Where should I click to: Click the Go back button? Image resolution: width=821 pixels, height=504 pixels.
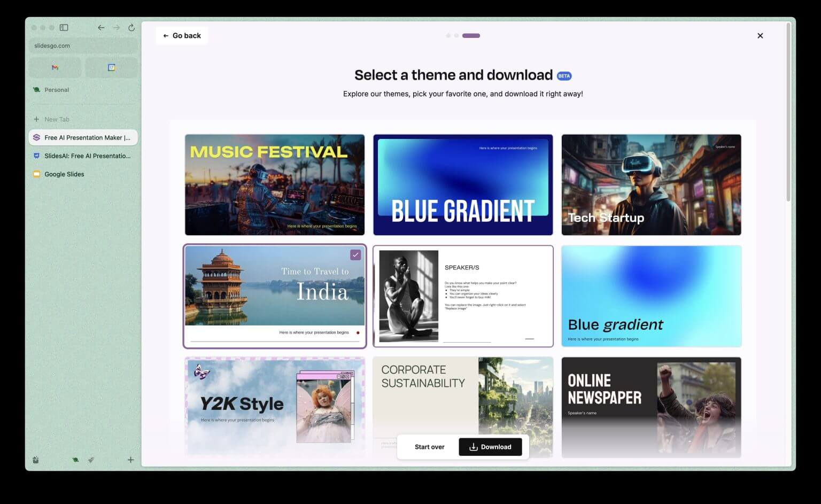tap(182, 35)
